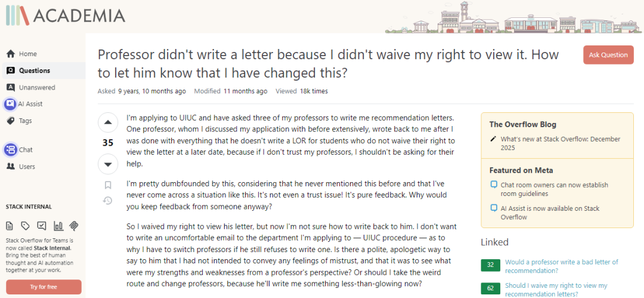This screenshot has width=644, height=298.
Task: Upvote the question
Action: click(108, 122)
